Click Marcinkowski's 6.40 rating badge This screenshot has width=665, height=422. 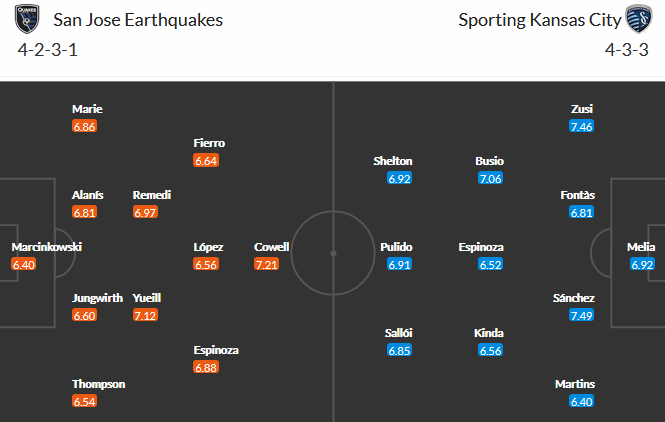pyautogui.click(x=24, y=265)
